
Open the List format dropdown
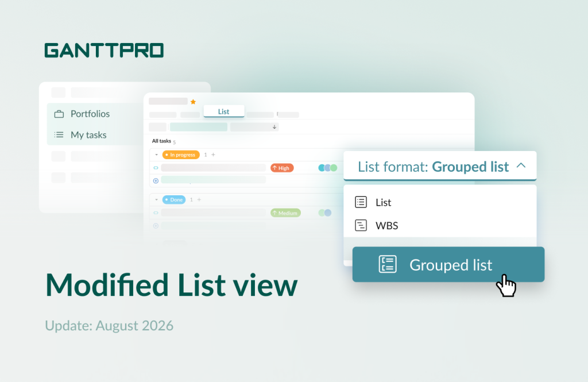[x=440, y=166]
